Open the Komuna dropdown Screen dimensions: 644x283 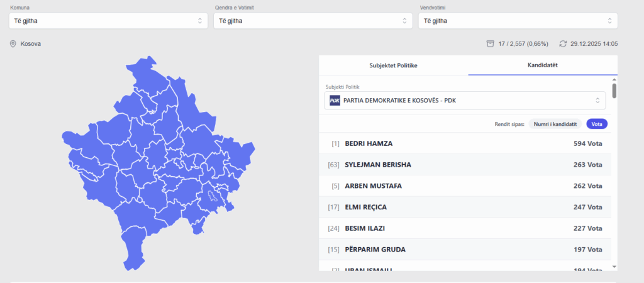tap(108, 21)
